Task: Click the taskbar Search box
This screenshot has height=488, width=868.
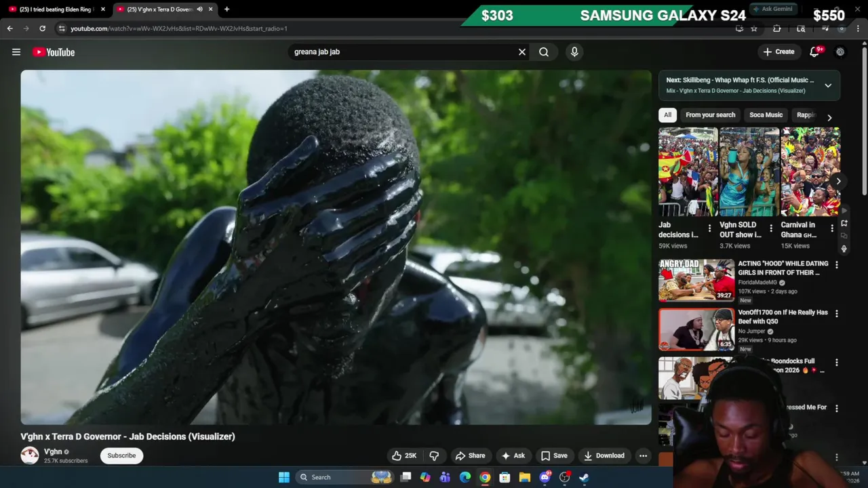Action: pos(346,477)
